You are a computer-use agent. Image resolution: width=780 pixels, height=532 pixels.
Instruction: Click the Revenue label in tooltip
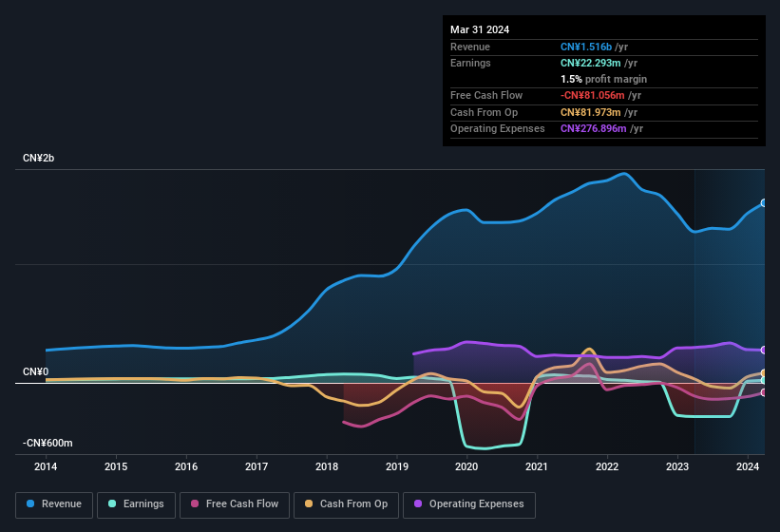coord(470,47)
